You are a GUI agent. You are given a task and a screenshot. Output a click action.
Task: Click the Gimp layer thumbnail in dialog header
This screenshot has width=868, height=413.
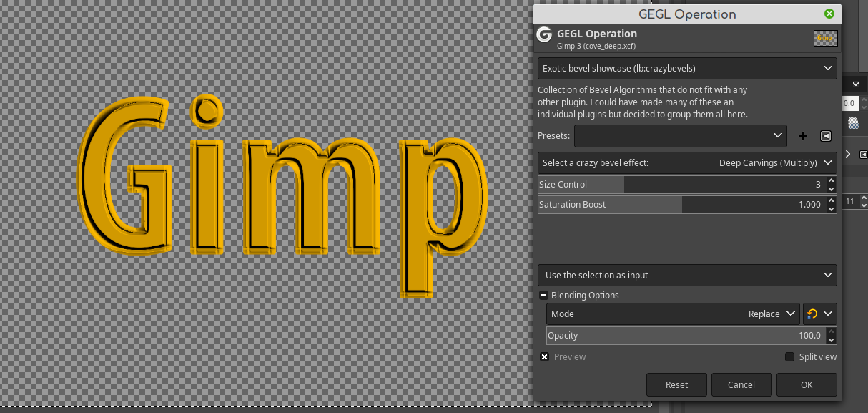click(x=825, y=38)
